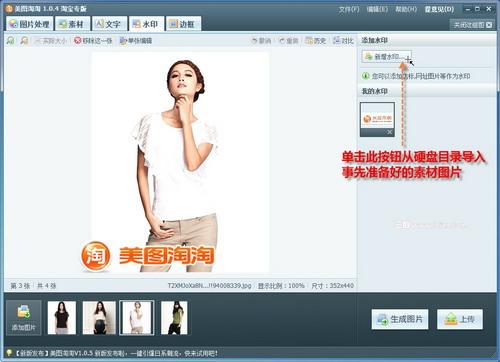Open 单张编辑 single image editing
The width and height of the screenshot is (500, 362).
[x=136, y=41]
